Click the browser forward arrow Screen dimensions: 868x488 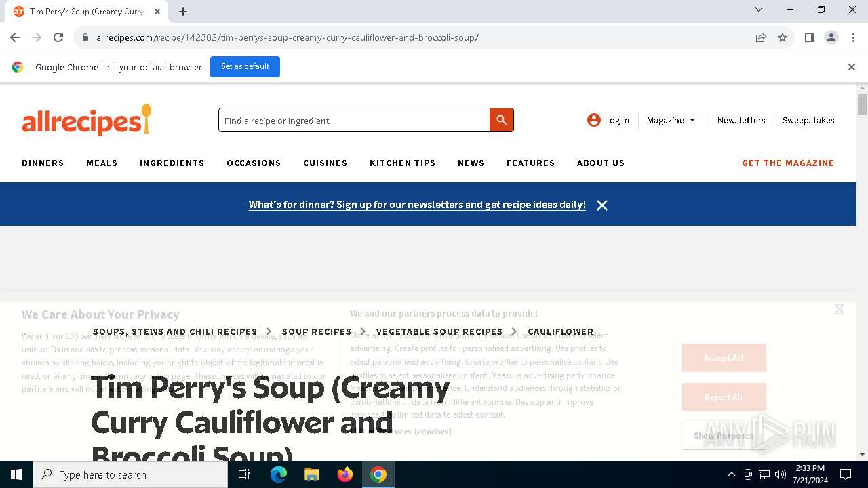(x=37, y=37)
